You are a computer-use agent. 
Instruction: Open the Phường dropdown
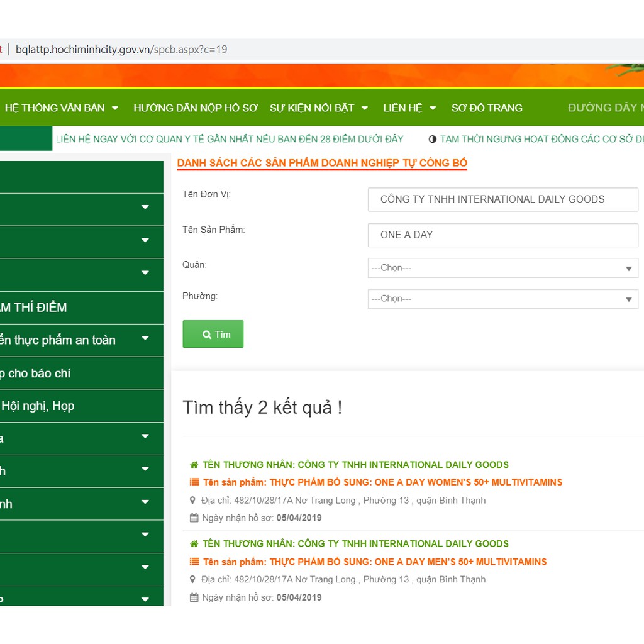[502, 299]
